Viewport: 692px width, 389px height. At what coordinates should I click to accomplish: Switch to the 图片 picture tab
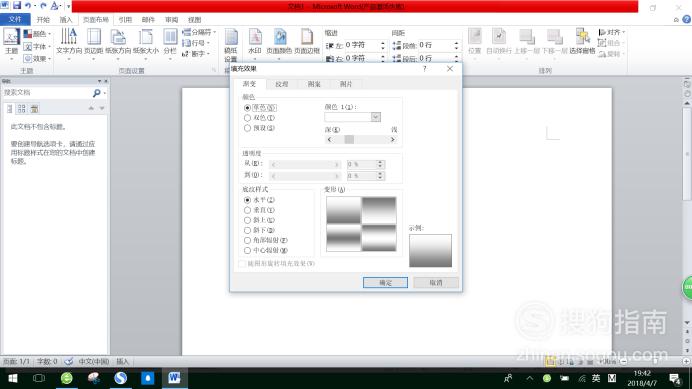(346, 84)
